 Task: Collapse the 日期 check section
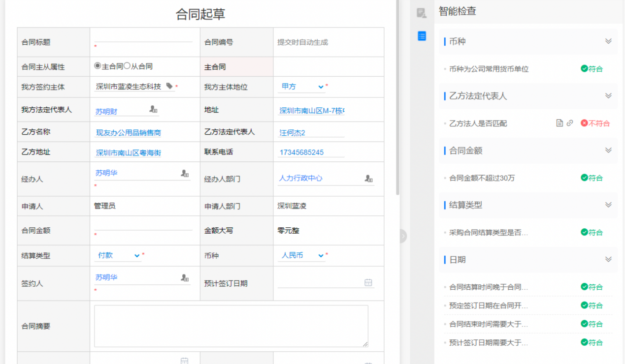[608, 259]
